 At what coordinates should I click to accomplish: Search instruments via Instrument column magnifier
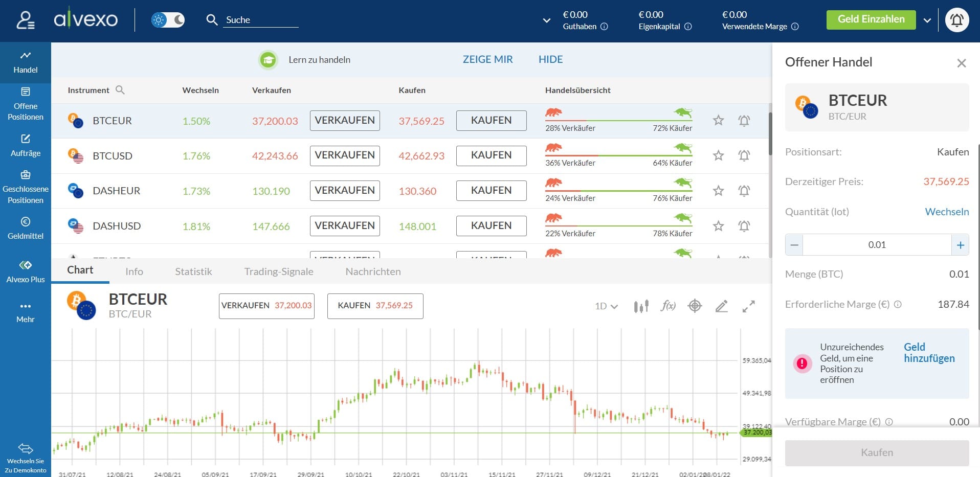click(x=120, y=90)
